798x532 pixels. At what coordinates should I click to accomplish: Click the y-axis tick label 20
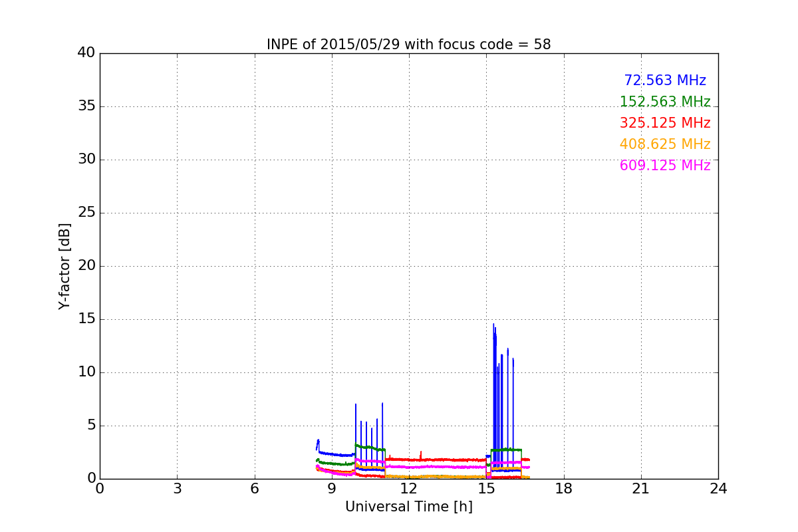86,266
